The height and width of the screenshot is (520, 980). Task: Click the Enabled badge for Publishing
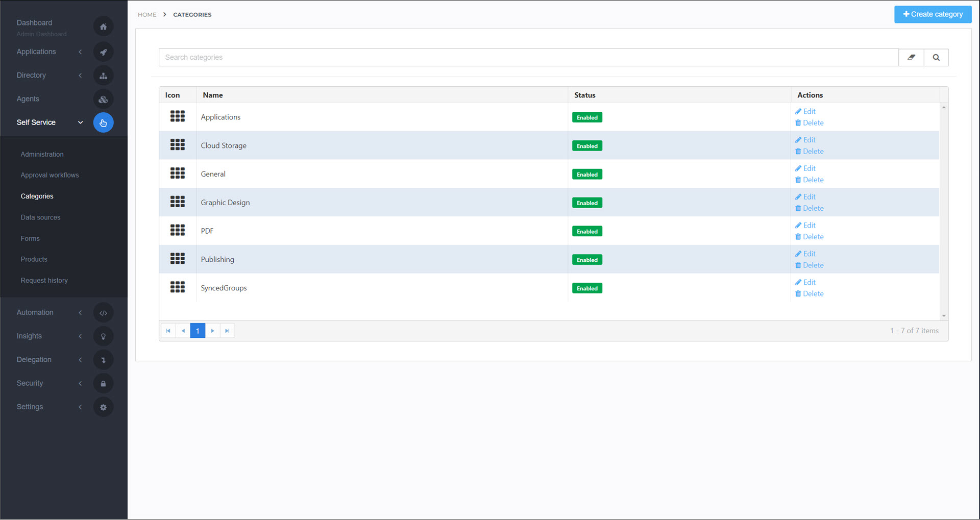(587, 260)
